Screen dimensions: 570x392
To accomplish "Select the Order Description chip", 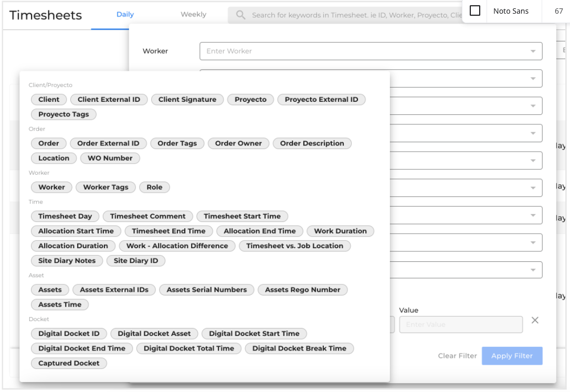I will (312, 143).
